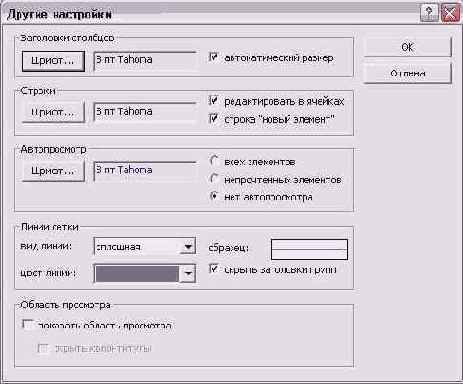
Task: Click the образец grid line preview box
Action: tap(309, 249)
